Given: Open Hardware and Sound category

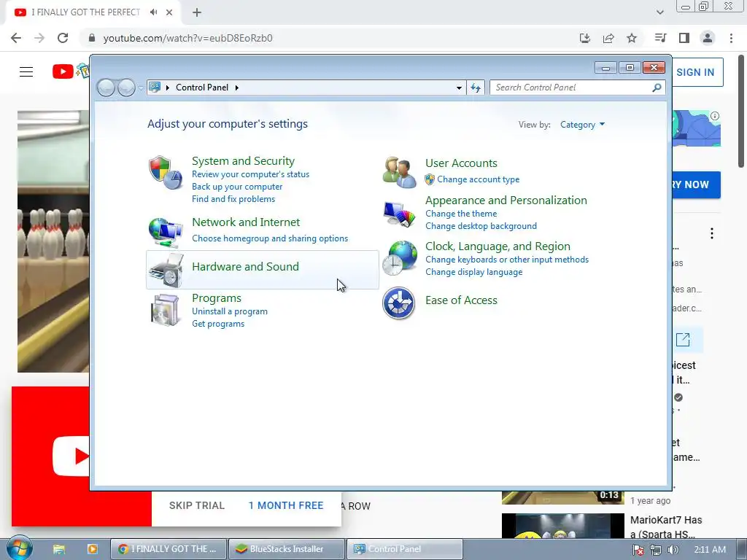Looking at the screenshot, I should pos(245,267).
